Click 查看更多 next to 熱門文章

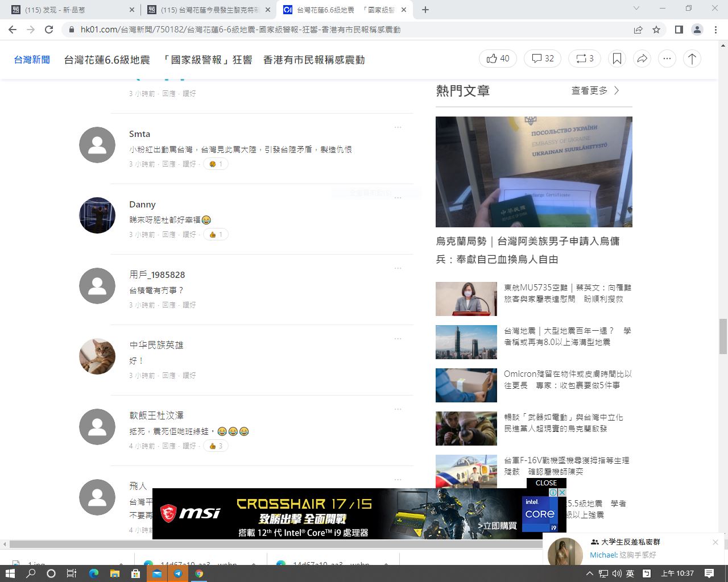click(x=595, y=90)
